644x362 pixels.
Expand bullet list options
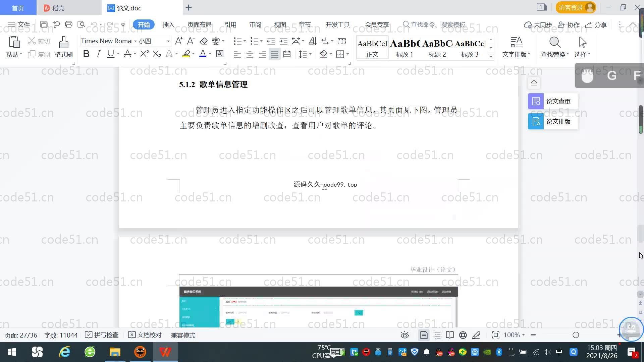245,41
